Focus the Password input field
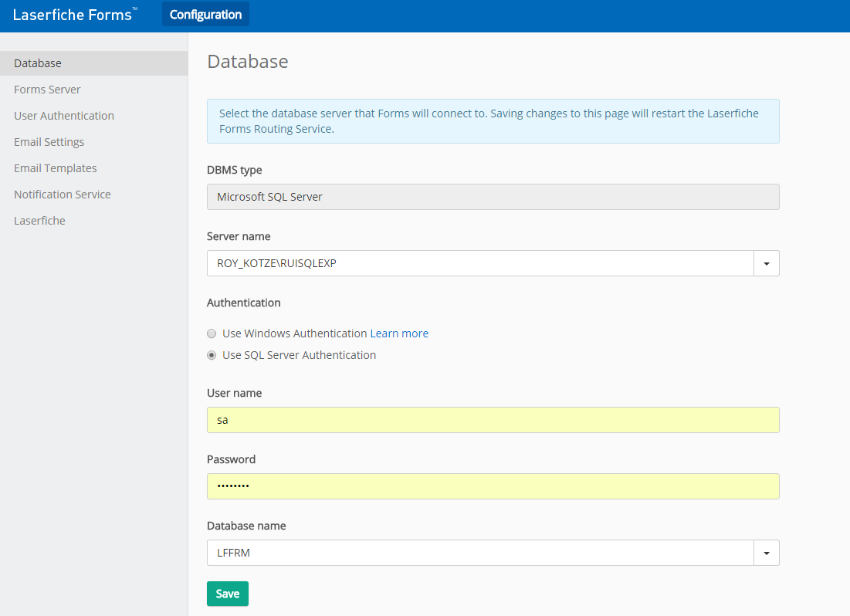 493,486
